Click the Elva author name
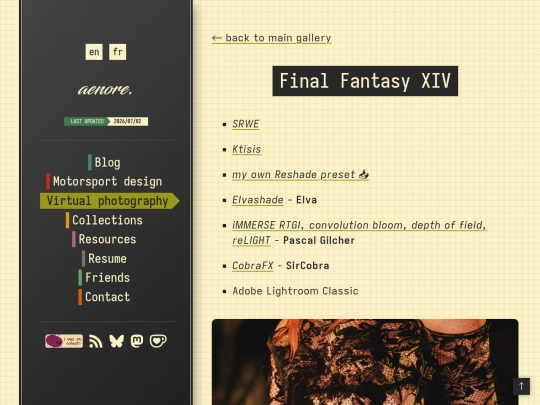The image size is (540, 405). (x=307, y=200)
